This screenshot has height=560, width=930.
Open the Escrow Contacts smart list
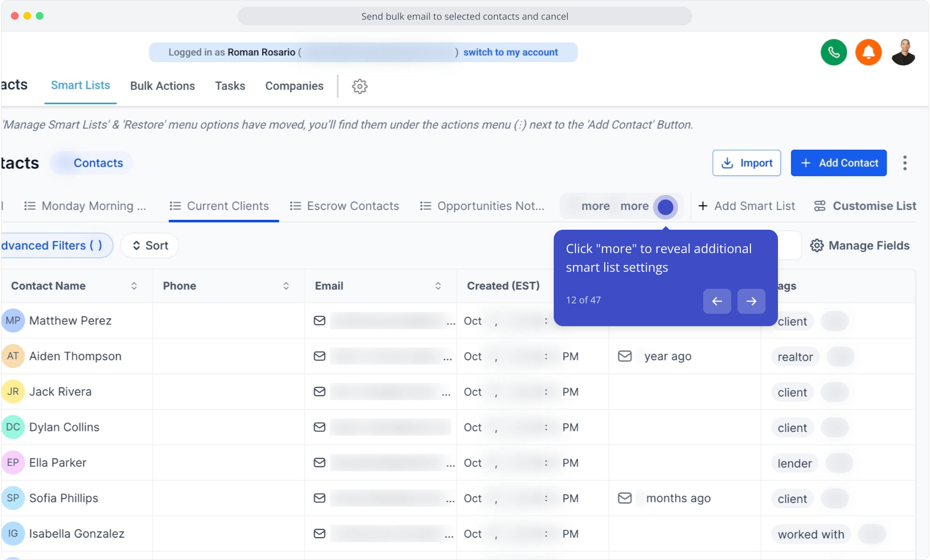click(345, 206)
